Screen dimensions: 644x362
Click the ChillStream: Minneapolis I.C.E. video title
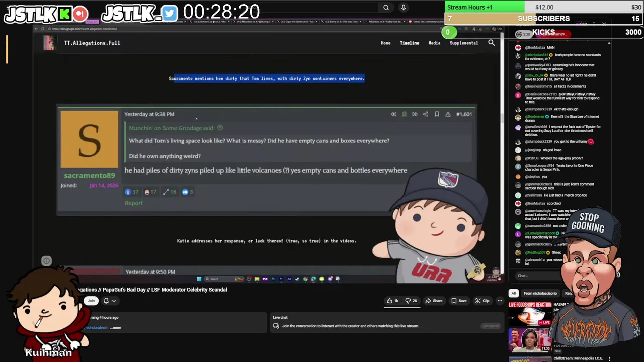click(579, 358)
